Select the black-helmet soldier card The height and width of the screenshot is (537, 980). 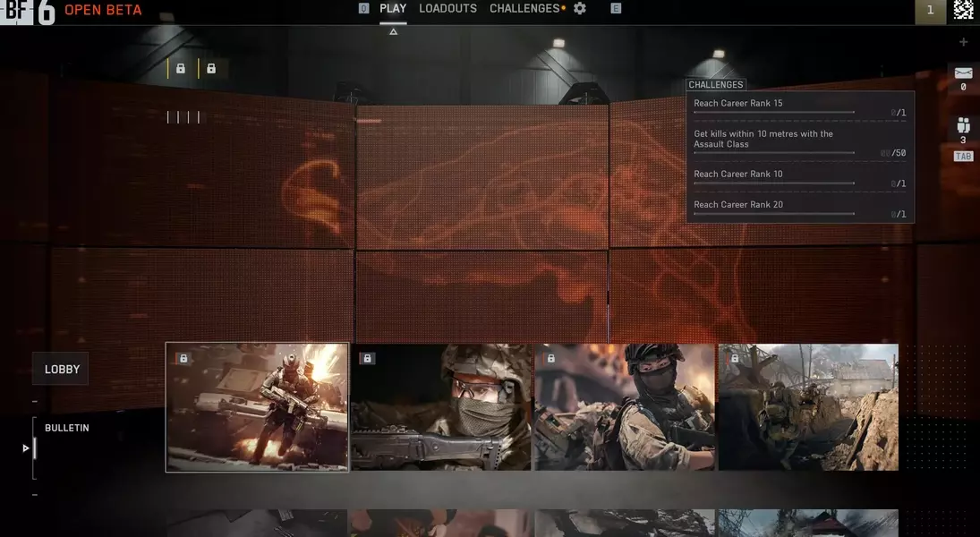coord(625,407)
